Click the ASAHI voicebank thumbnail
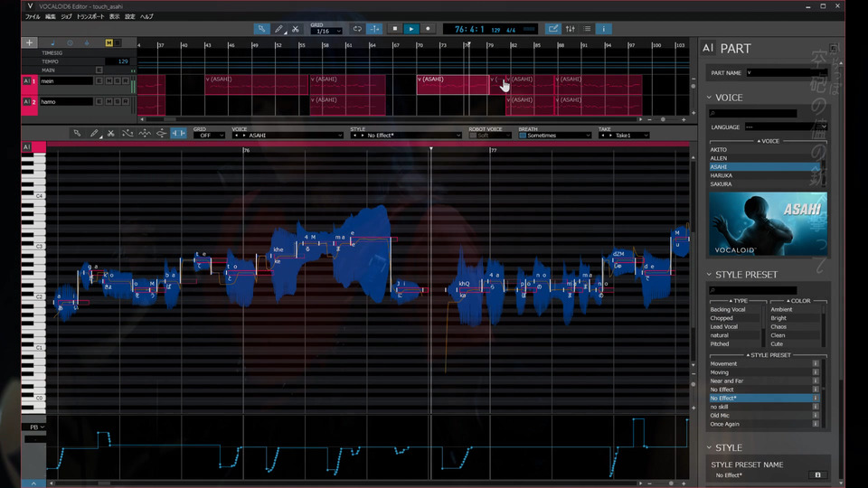The image size is (868, 488). tap(769, 223)
